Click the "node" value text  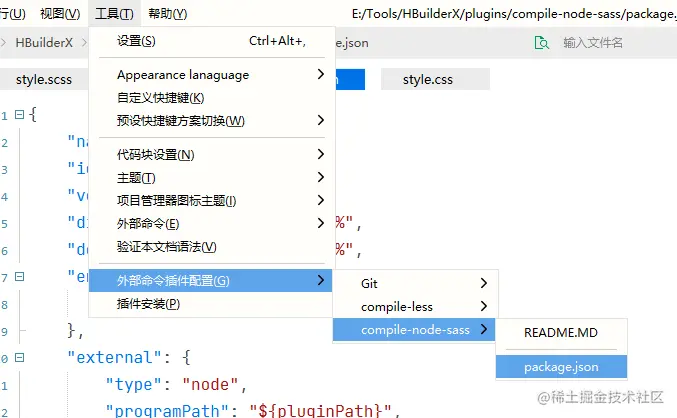210,384
